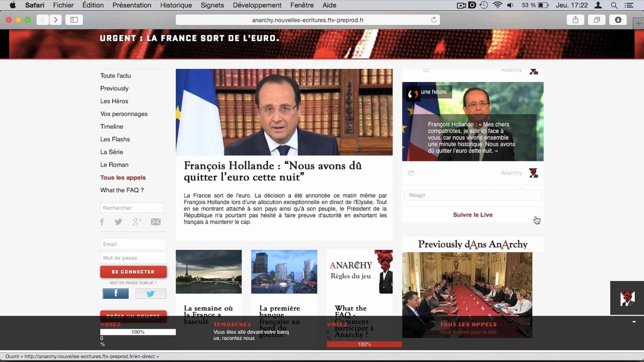The image size is (644, 362).
Task: Click the envelope mail icon in the sidebar
Action: pos(156,222)
